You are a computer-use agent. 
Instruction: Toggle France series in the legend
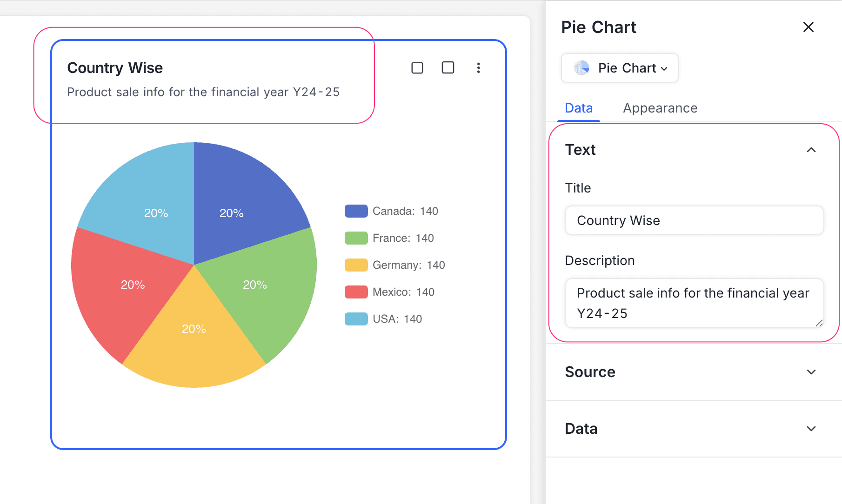point(390,238)
